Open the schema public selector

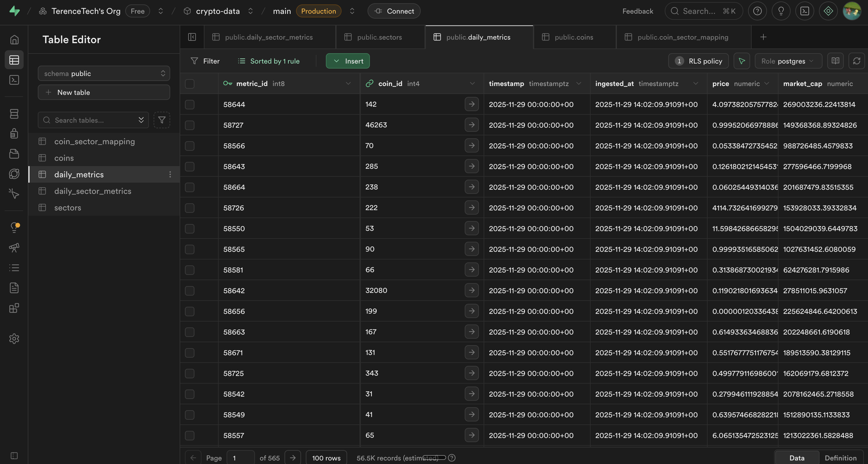click(x=104, y=74)
